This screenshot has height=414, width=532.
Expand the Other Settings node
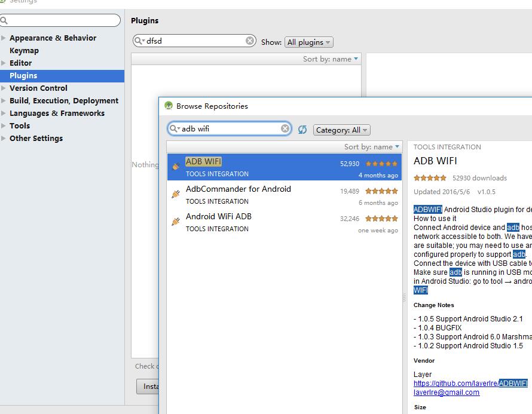pyautogui.click(x=4, y=138)
